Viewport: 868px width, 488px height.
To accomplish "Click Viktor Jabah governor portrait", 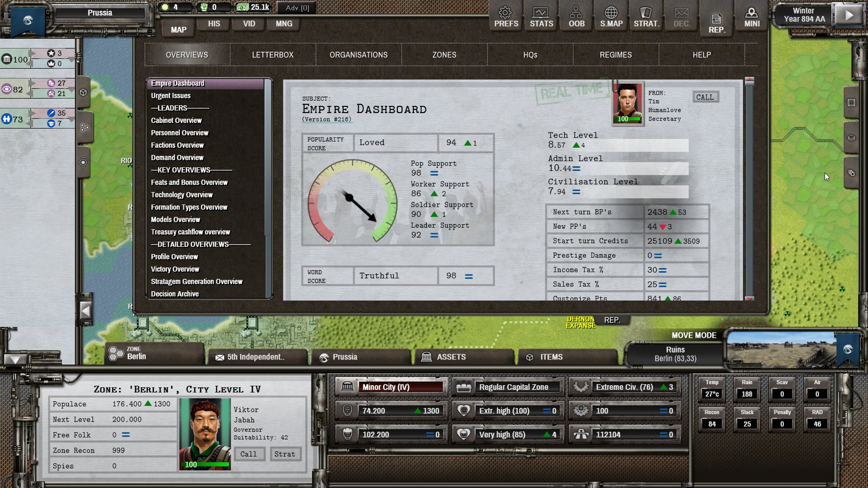I will (x=205, y=434).
